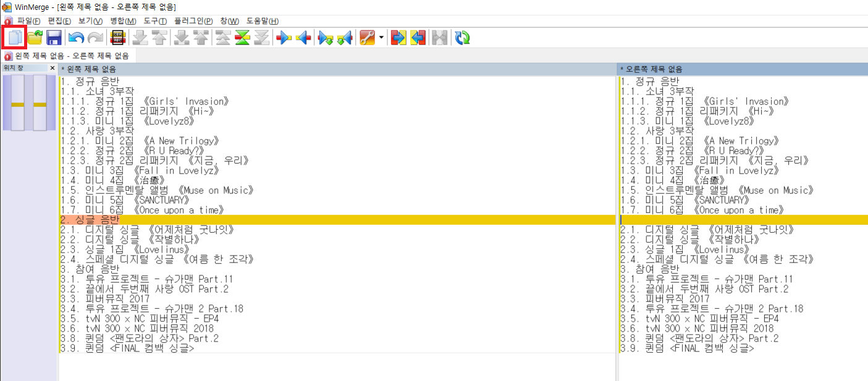This screenshot has width=868, height=381.
Task: Click line 1.5. Muse on Music in left pane
Action: click(158, 190)
